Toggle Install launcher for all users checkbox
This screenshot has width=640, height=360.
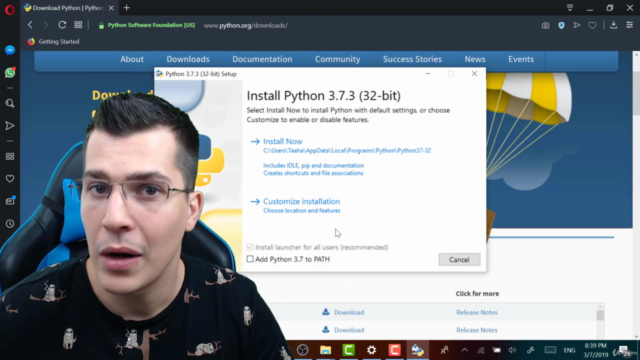pyautogui.click(x=250, y=247)
